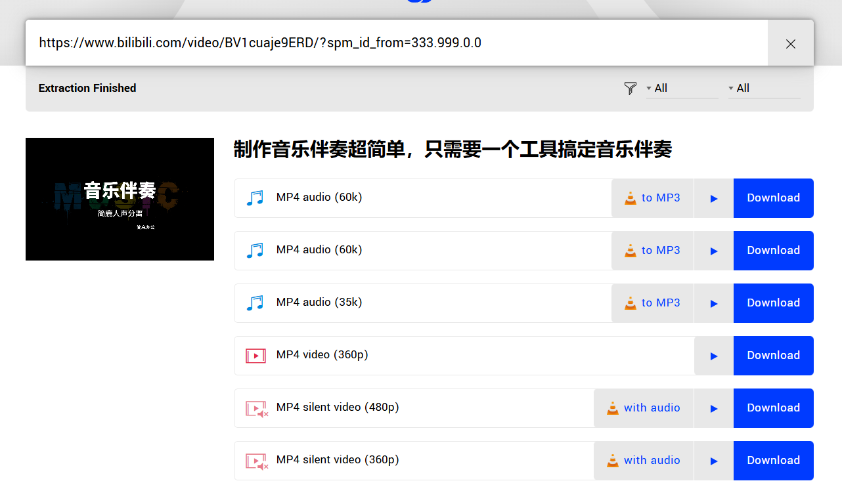The height and width of the screenshot is (504, 842).
Task: Play preview of silent video (480p)
Action: tap(713, 408)
